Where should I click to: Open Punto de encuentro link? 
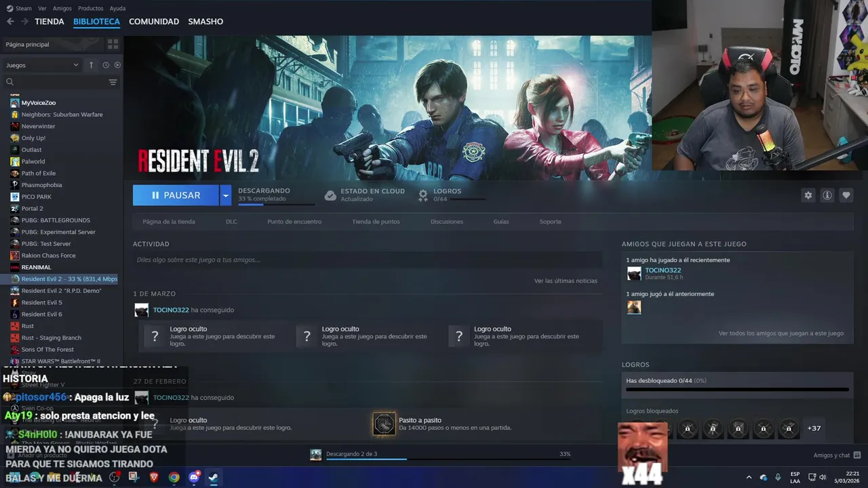(x=294, y=222)
